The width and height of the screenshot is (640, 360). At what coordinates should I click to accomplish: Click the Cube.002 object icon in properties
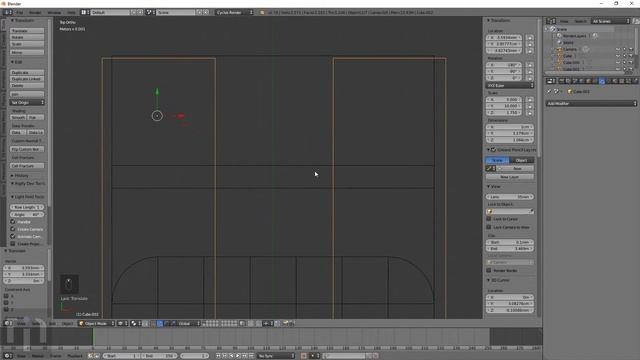570,92
